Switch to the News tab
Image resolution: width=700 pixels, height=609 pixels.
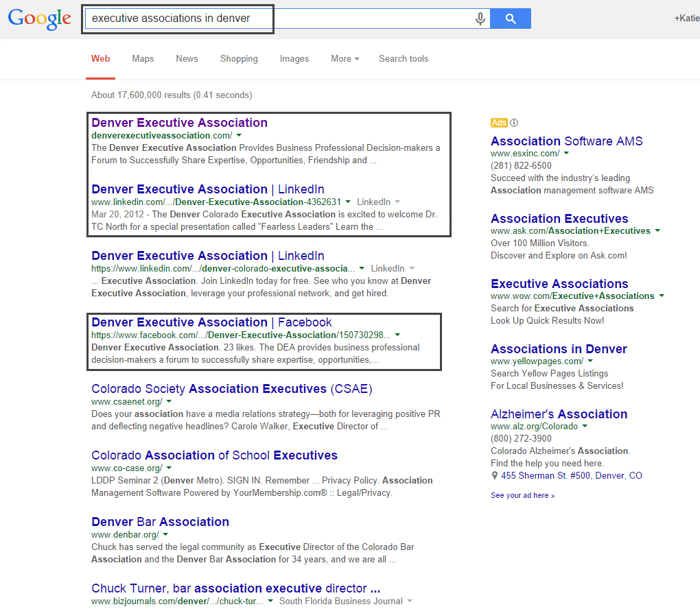click(x=187, y=59)
